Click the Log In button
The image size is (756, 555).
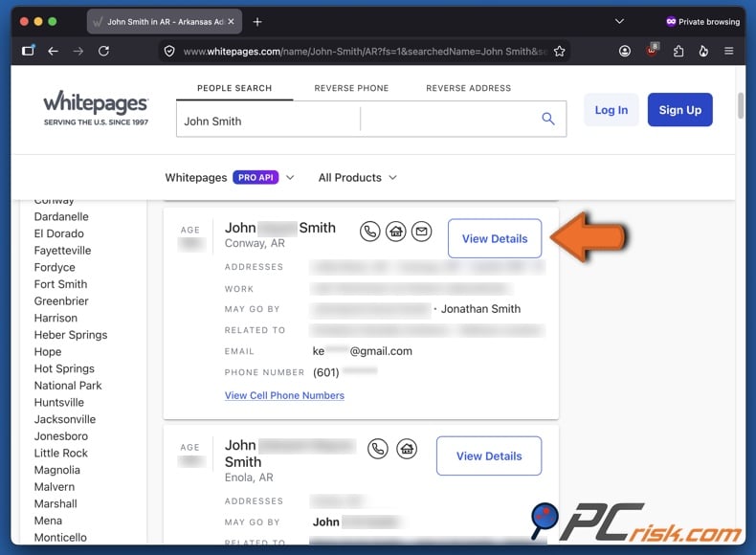coord(611,110)
